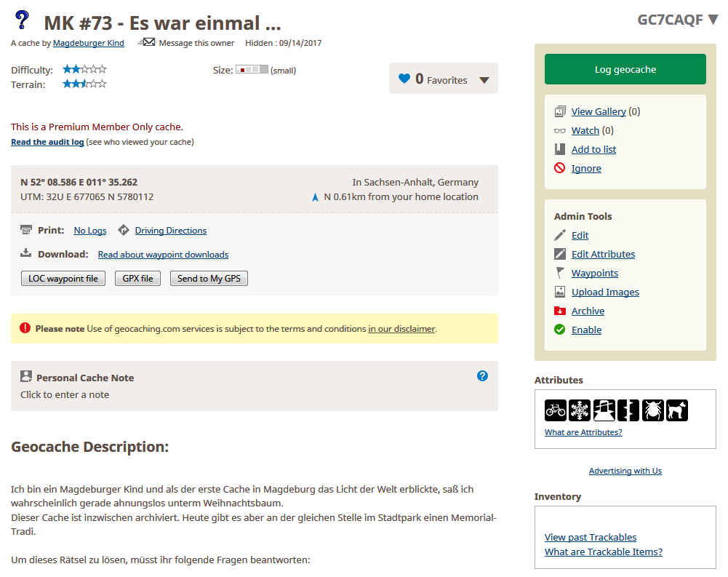
Task: Click the Ignore link
Action: click(586, 169)
